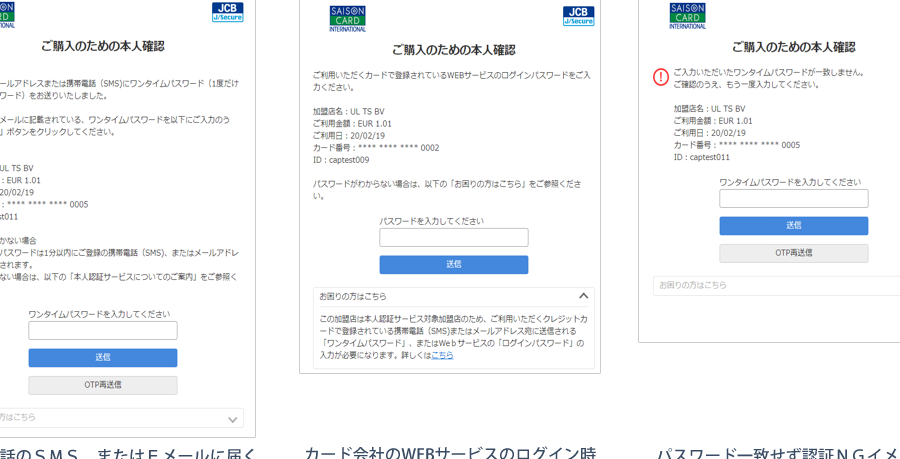Expand お困りの方はこちら in the error panel
Viewport: 900px width, 459px height.
point(776,285)
